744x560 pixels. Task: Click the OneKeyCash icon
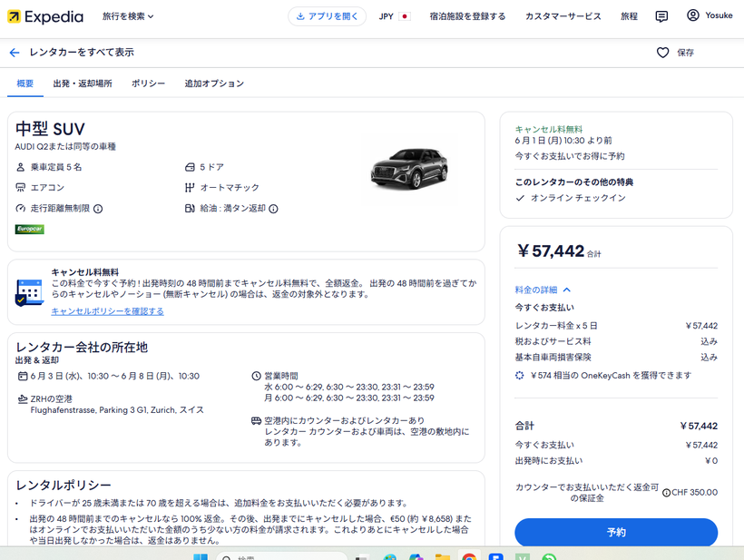[x=520, y=376]
